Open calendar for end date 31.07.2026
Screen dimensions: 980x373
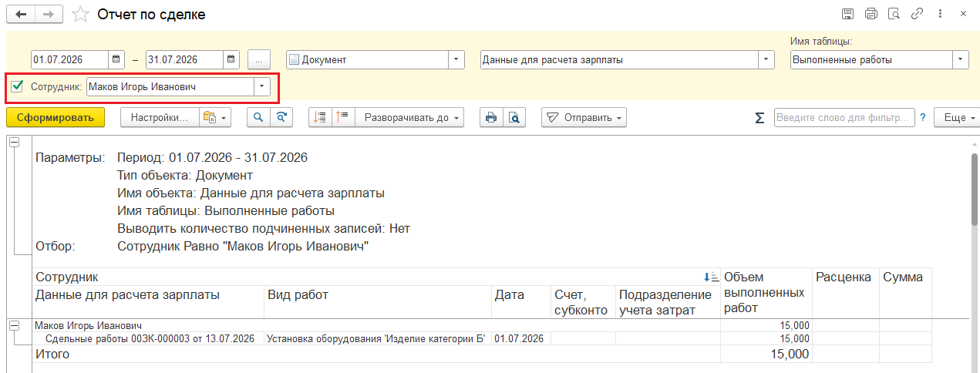[x=231, y=59]
